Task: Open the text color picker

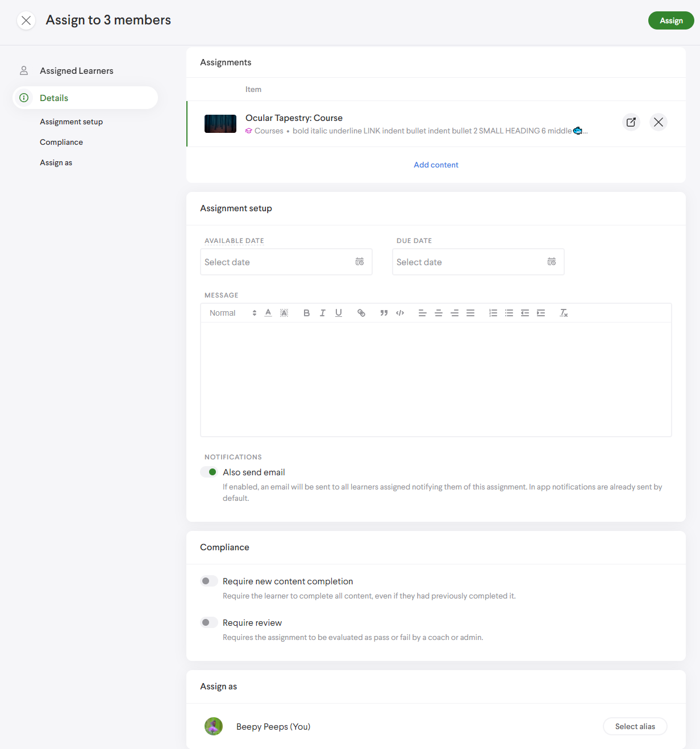Action: 268,313
